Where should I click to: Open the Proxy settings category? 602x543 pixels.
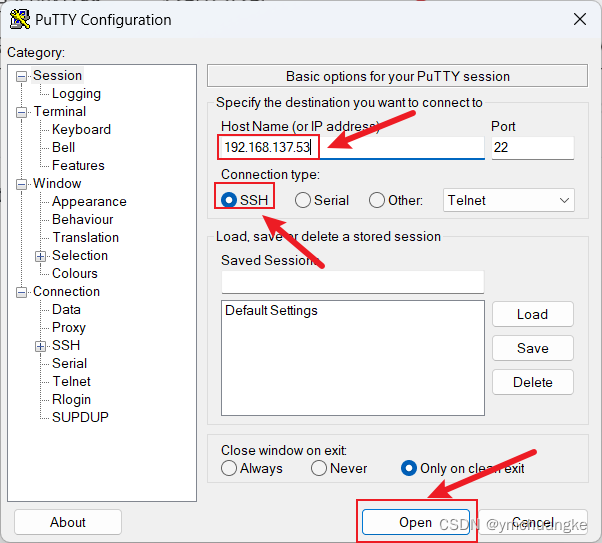point(69,328)
